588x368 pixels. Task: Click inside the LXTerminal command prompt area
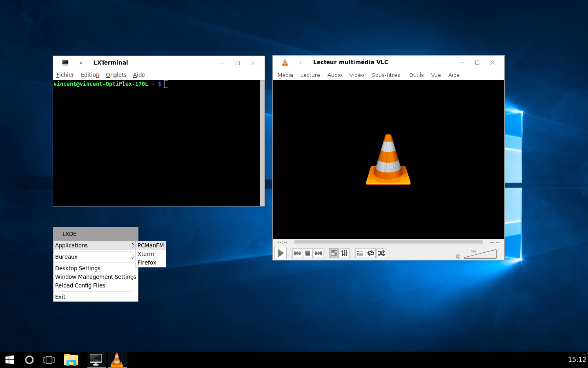156,143
